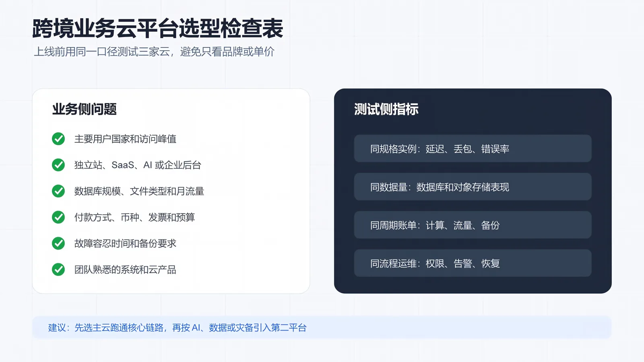Select the slide title 跨境业务云平台选型检查表
Screen dimensions: 644x362
[158, 28]
